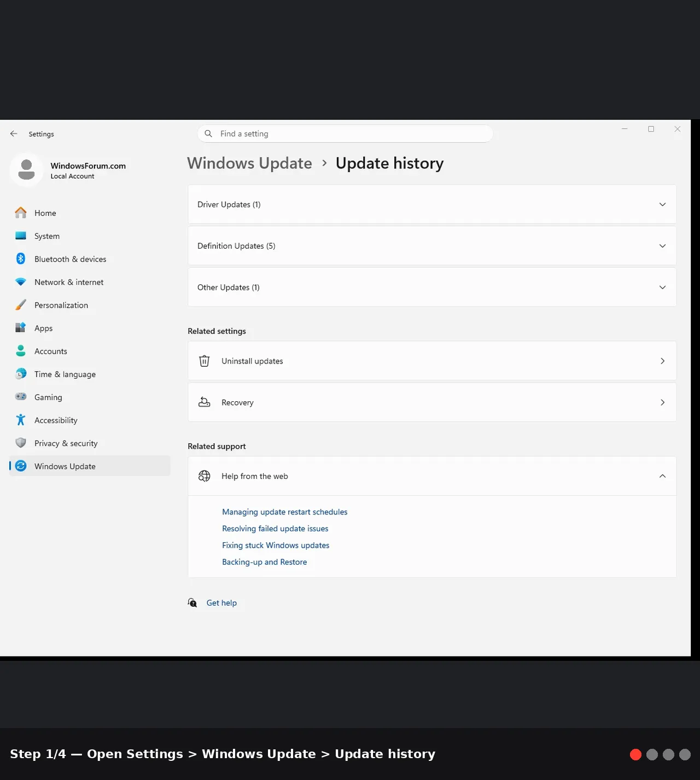Click the back arrow in Settings header
This screenshot has width=700, height=780.
pyautogui.click(x=14, y=134)
